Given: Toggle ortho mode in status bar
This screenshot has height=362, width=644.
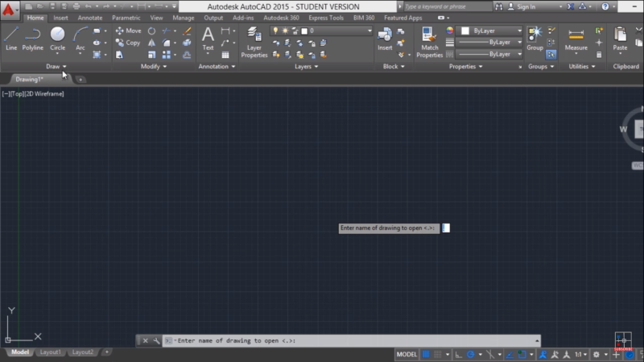Looking at the screenshot, I should point(458,354).
